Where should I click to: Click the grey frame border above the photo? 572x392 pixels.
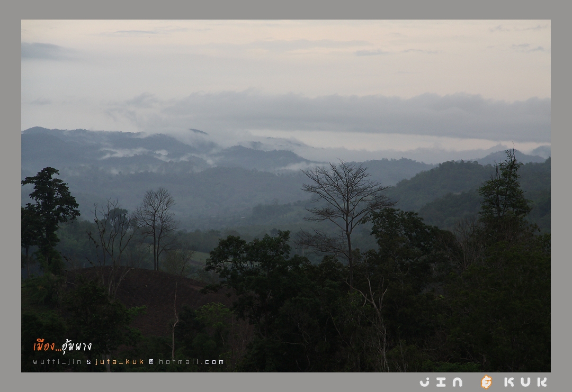click(x=286, y=10)
